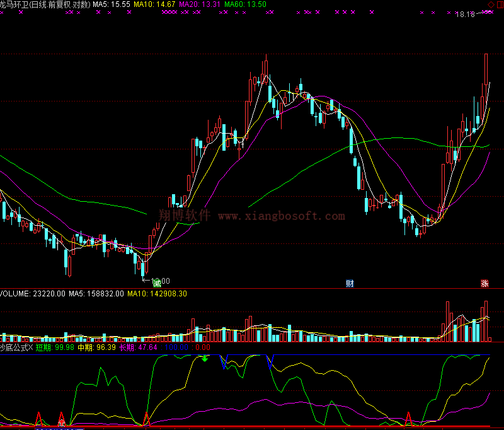Open the red 涨 event marker

click(484, 283)
